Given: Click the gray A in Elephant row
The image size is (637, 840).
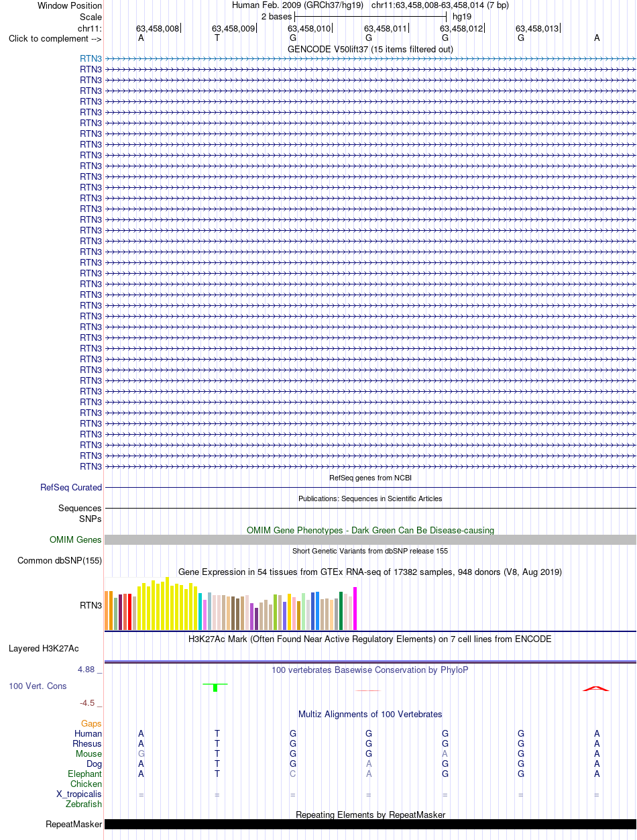Looking at the screenshot, I should pyautogui.click(x=369, y=774).
